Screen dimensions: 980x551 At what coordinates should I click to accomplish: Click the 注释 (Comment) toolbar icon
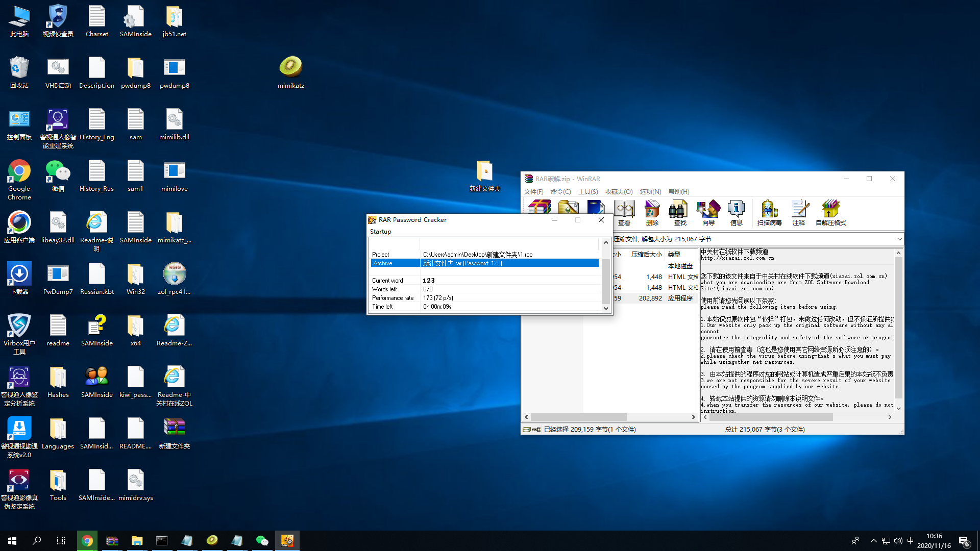(x=799, y=212)
